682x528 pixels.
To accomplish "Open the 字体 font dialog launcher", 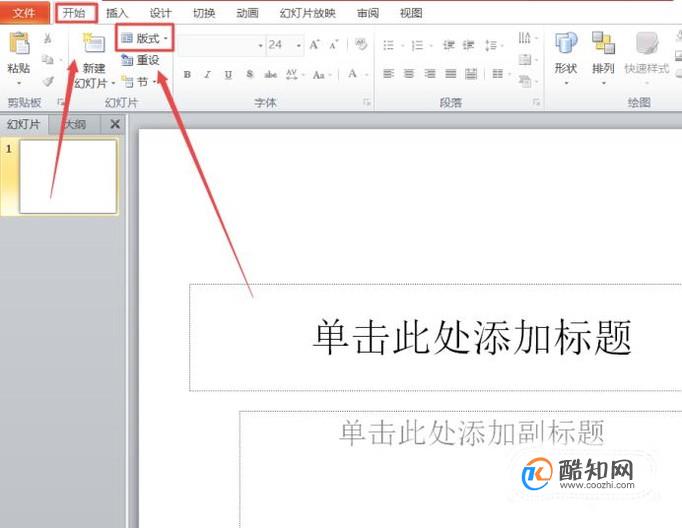I will click(367, 102).
